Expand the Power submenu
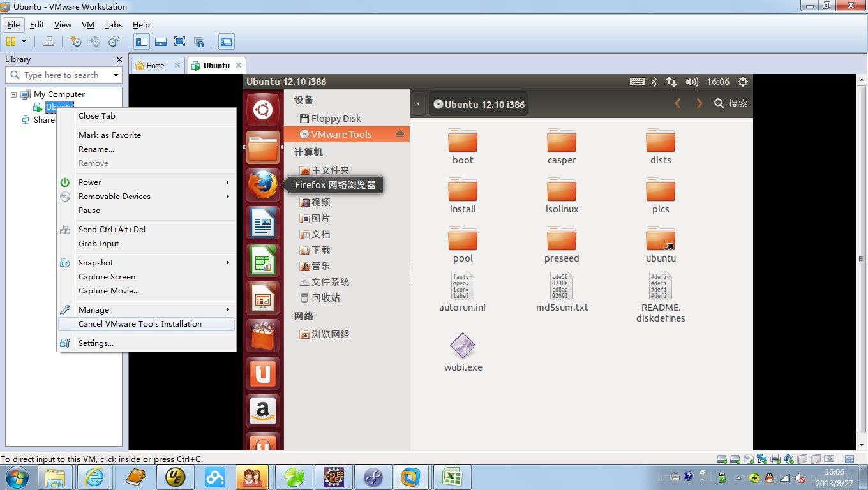Screen dimensions: 868x490 click(147, 182)
